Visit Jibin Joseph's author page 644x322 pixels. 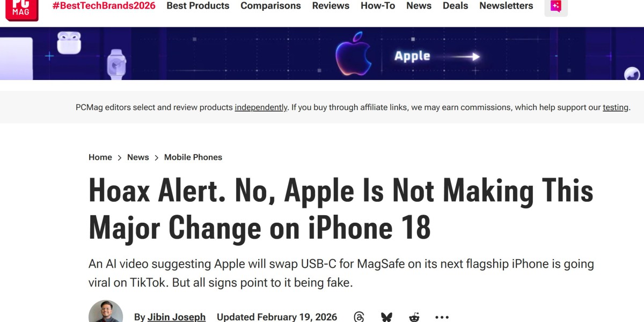click(x=177, y=317)
